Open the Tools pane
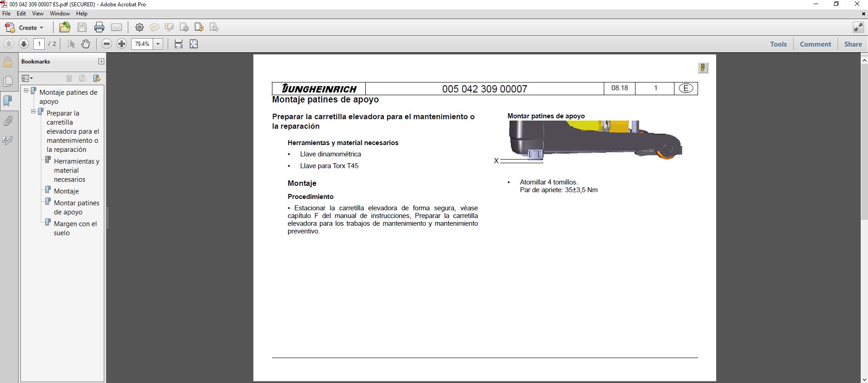The width and height of the screenshot is (868, 383). tap(778, 44)
